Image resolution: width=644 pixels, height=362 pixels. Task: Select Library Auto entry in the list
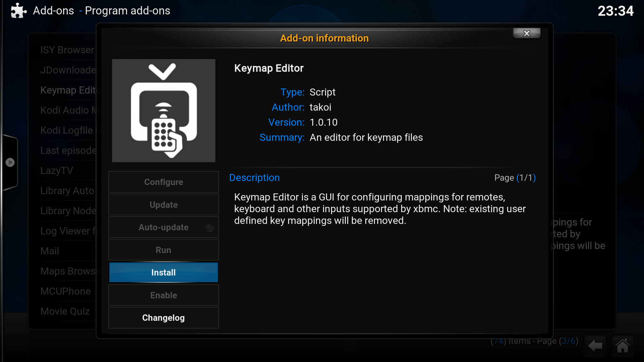(x=67, y=191)
